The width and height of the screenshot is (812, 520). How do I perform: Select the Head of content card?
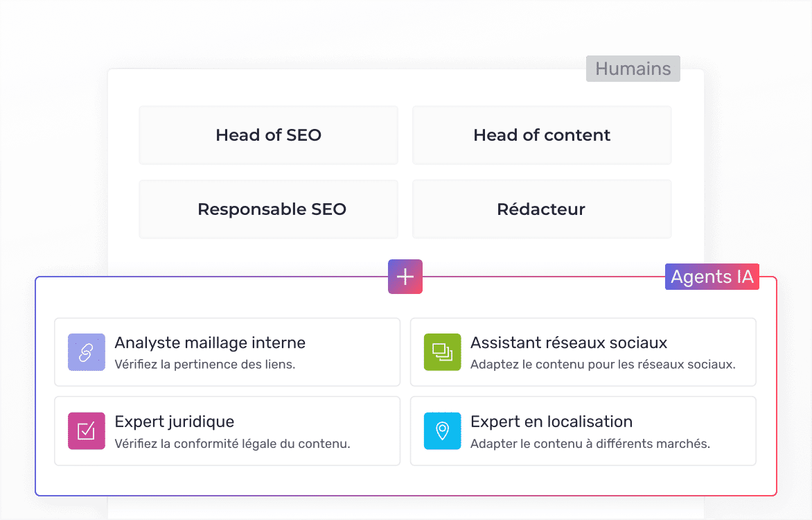(542, 135)
